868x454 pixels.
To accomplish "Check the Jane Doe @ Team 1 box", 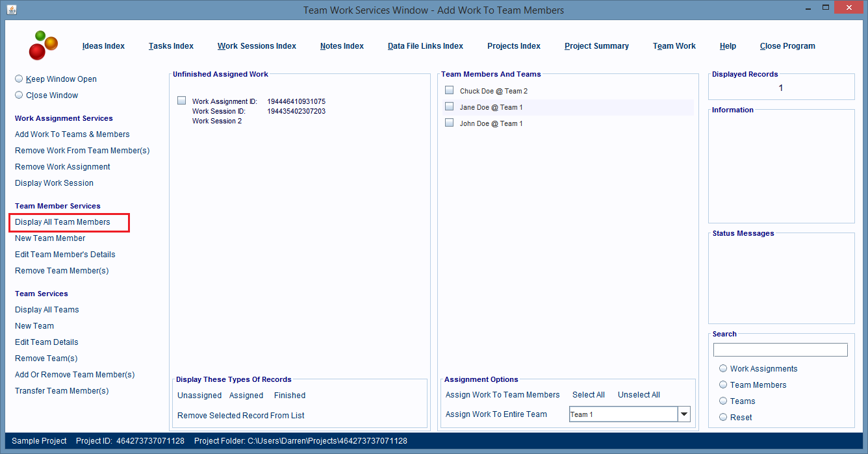I will pos(449,107).
